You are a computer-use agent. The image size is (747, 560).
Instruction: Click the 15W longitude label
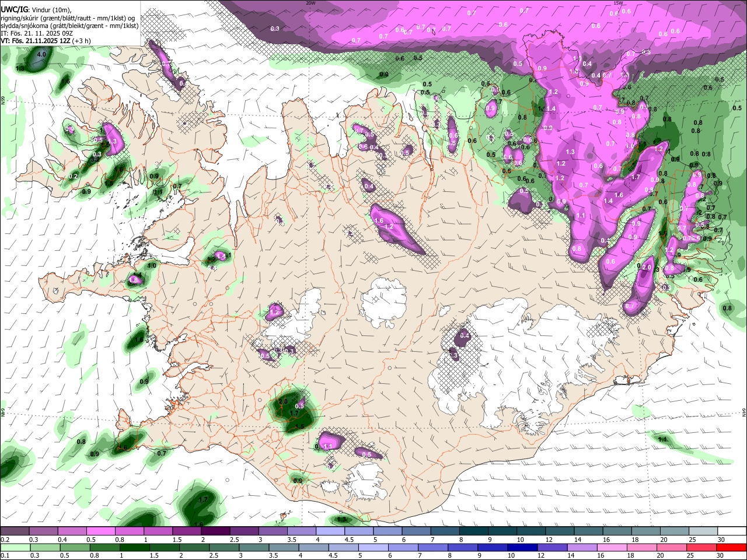pos(618,2)
